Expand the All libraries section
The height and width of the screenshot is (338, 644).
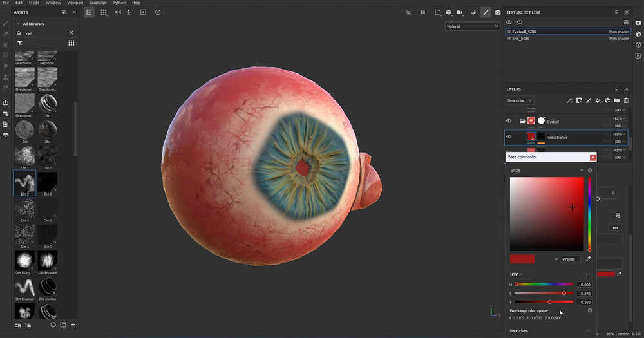pos(17,24)
